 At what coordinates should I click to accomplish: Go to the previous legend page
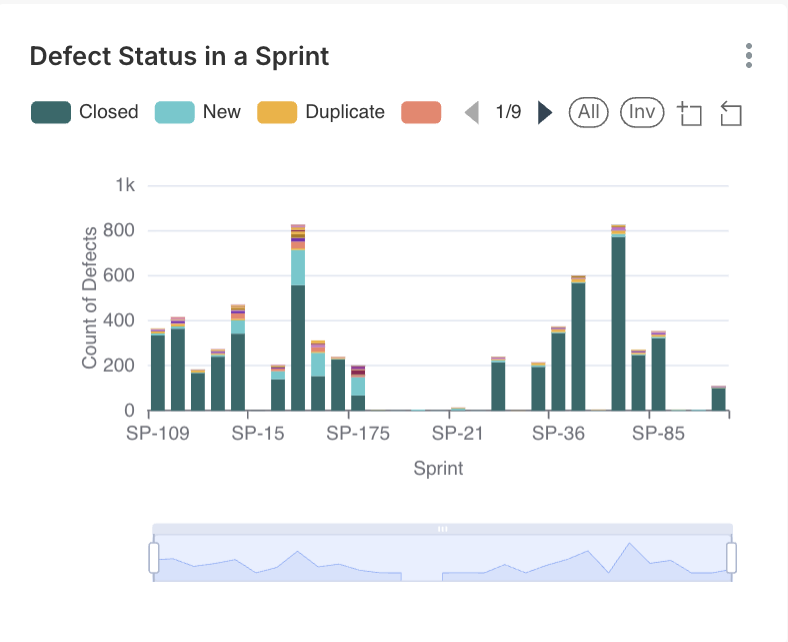coord(472,112)
